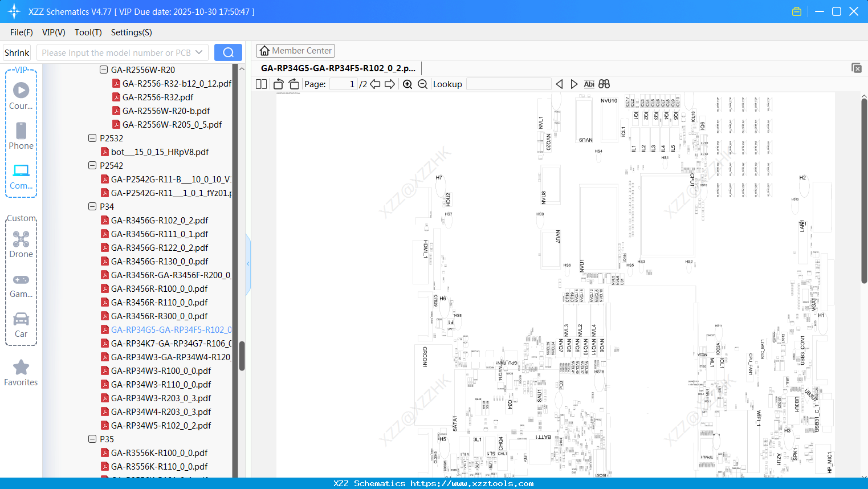Viewport: 868px width, 489px height.
Task: Open the Settings(S) menu
Action: pos(132,32)
